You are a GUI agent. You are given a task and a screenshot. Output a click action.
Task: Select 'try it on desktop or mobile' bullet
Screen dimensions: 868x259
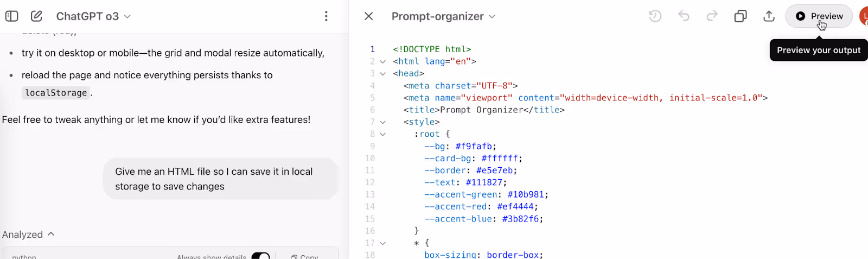point(173,53)
